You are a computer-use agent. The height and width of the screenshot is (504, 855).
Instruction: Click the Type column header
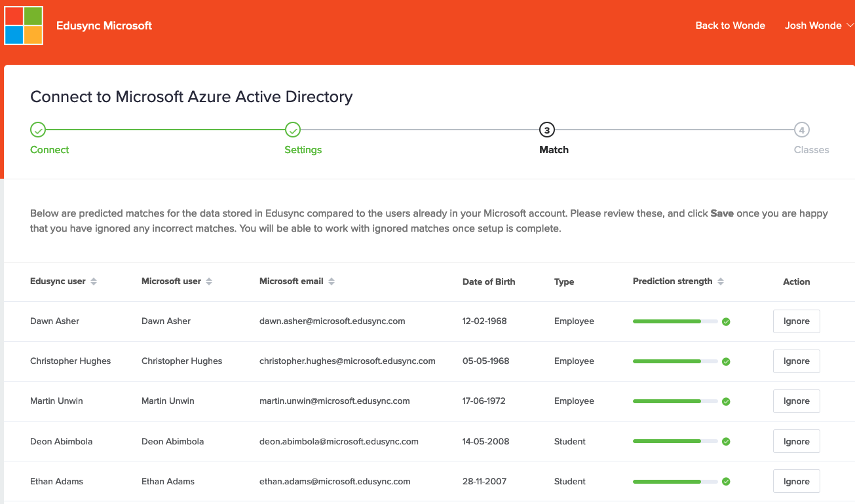[x=564, y=282]
